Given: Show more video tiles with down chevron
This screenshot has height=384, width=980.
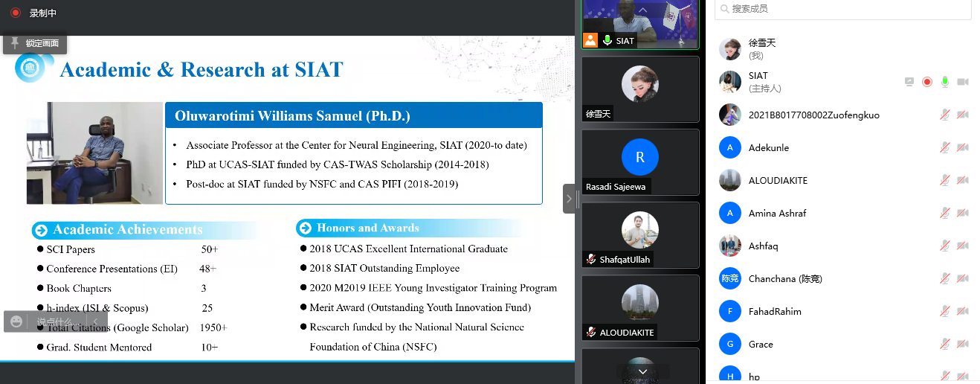Looking at the screenshot, I should pos(642,371).
